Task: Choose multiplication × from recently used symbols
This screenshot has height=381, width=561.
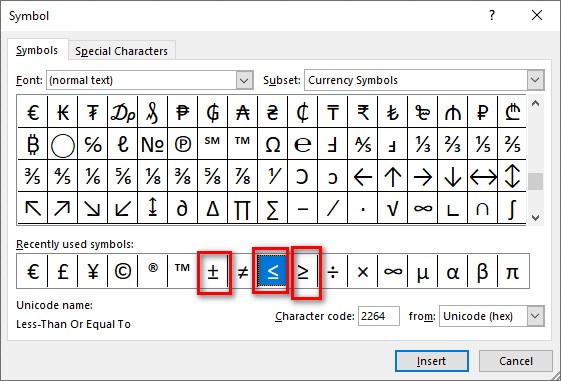Action: click(x=363, y=271)
